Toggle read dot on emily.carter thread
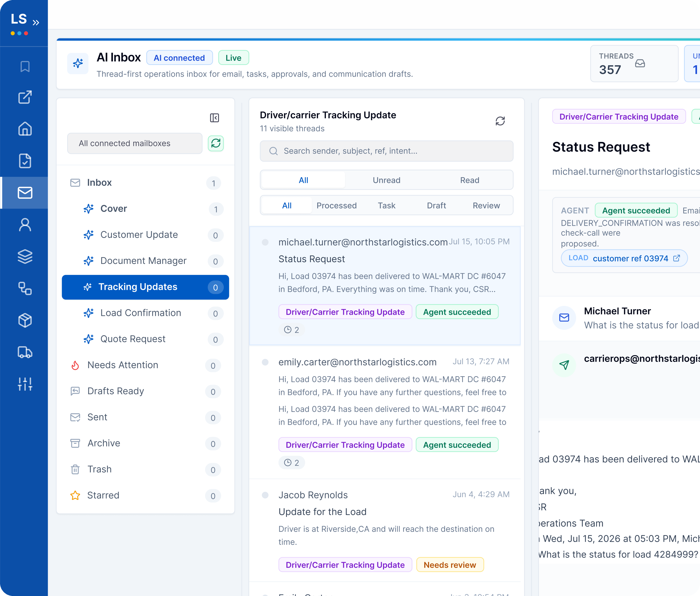Viewport: 700px width, 596px height. pos(265,362)
